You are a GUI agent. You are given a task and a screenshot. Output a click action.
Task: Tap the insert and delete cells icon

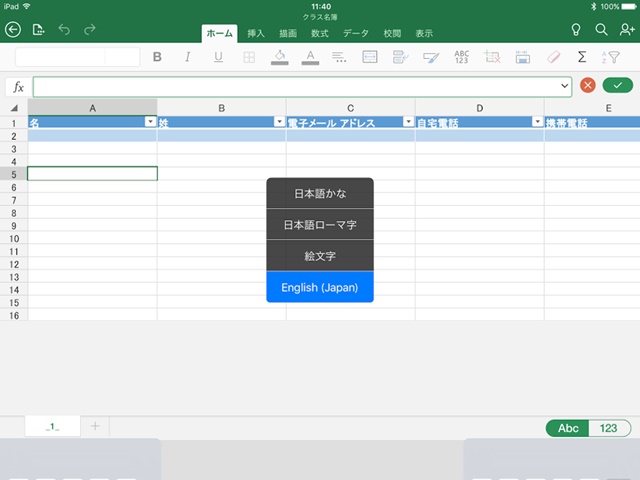(492, 57)
